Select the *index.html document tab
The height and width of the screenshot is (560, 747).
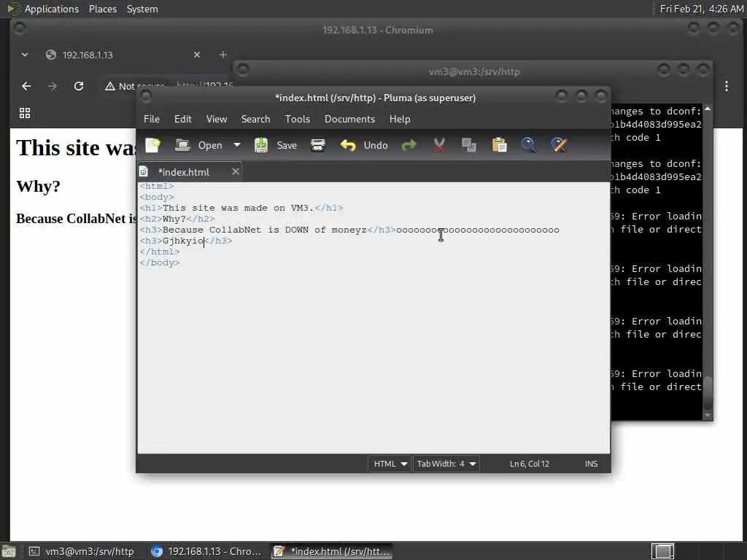(x=183, y=172)
